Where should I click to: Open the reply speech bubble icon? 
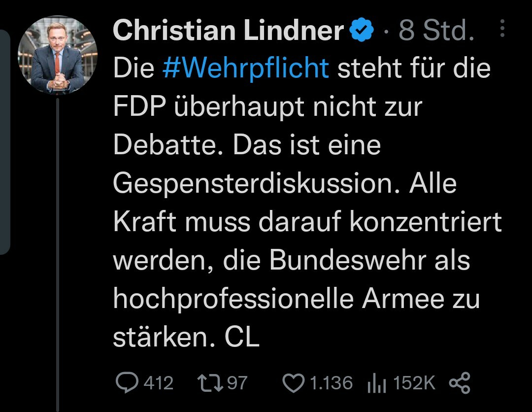point(127,382)
